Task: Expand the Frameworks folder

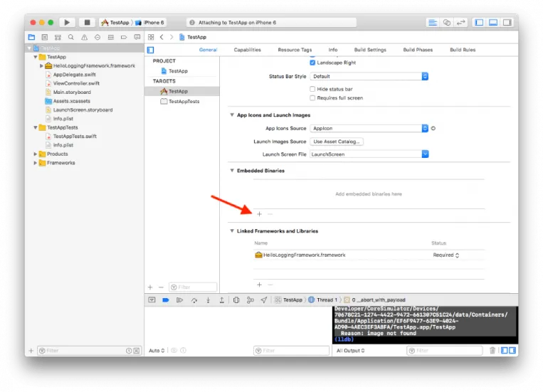Action: pos(36,163)
